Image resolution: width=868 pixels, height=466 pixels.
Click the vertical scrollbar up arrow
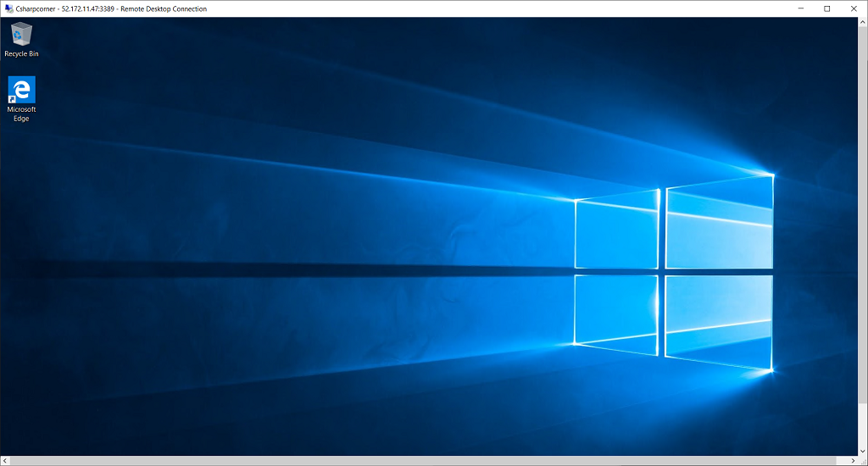(x=862, y=22)
